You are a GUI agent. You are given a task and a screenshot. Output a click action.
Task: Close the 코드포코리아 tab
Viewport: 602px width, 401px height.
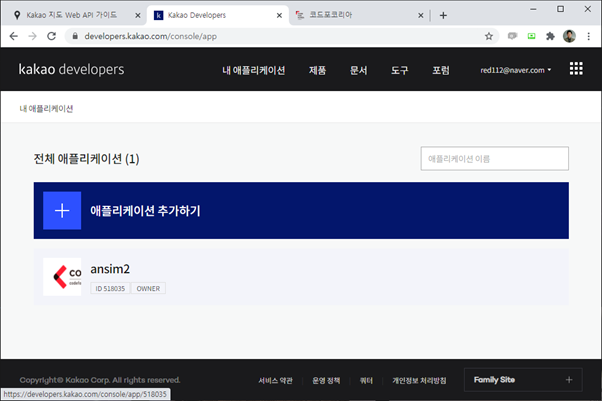click(x=420, y=15)
